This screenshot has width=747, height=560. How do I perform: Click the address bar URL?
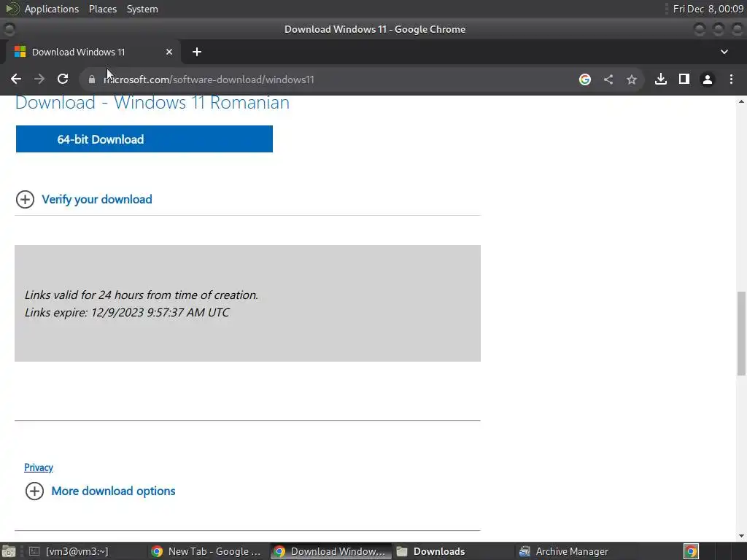[x=209, y=79]
